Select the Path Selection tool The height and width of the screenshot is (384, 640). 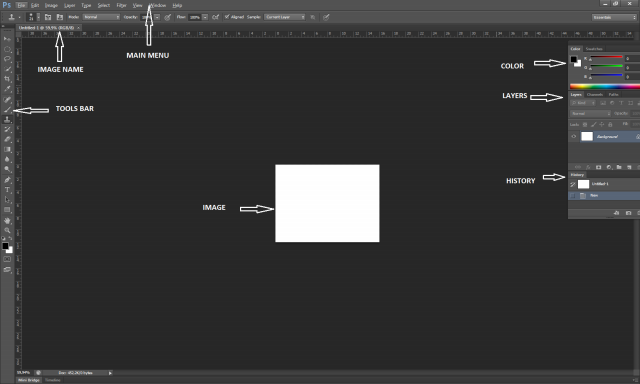point(7,200)
